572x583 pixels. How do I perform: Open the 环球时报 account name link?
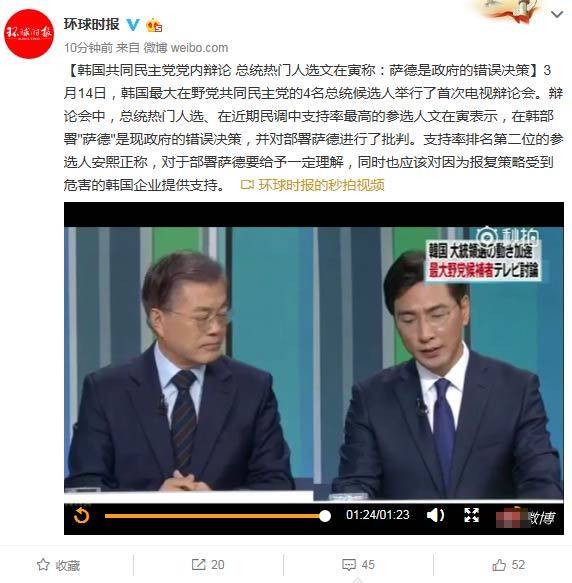click(91, 25)
